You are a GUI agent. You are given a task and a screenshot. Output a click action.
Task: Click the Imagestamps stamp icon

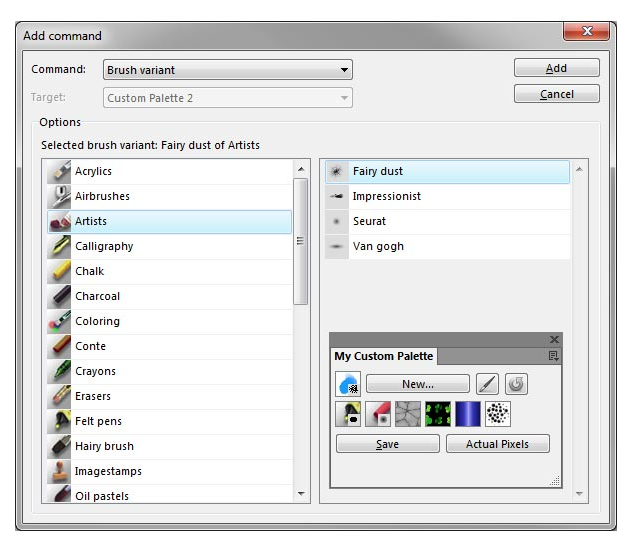(x=59, y=472)
